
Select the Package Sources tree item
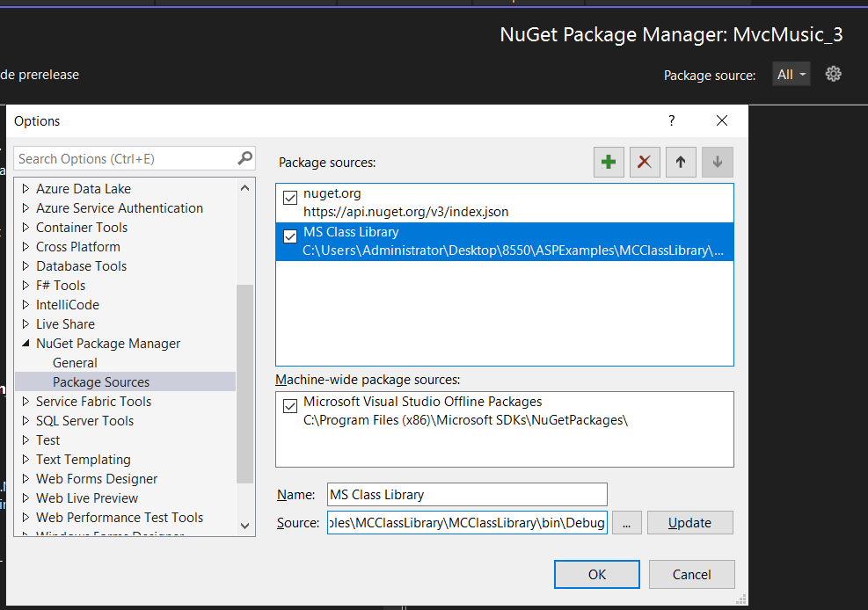[101, 381]
